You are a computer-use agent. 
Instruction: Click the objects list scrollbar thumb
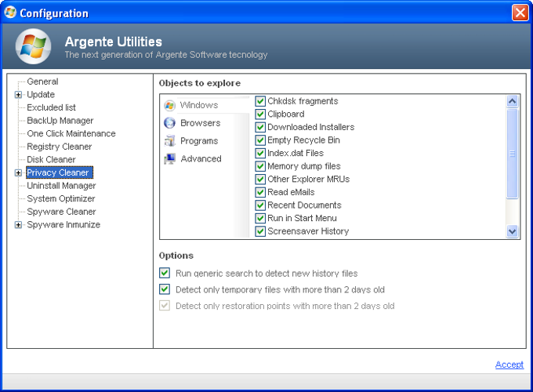tap(513, 154)
